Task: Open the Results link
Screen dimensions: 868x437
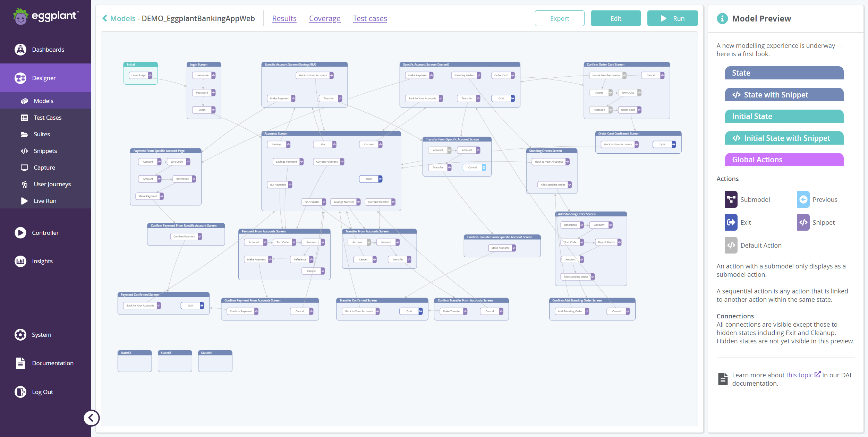Action: (284, 18)
